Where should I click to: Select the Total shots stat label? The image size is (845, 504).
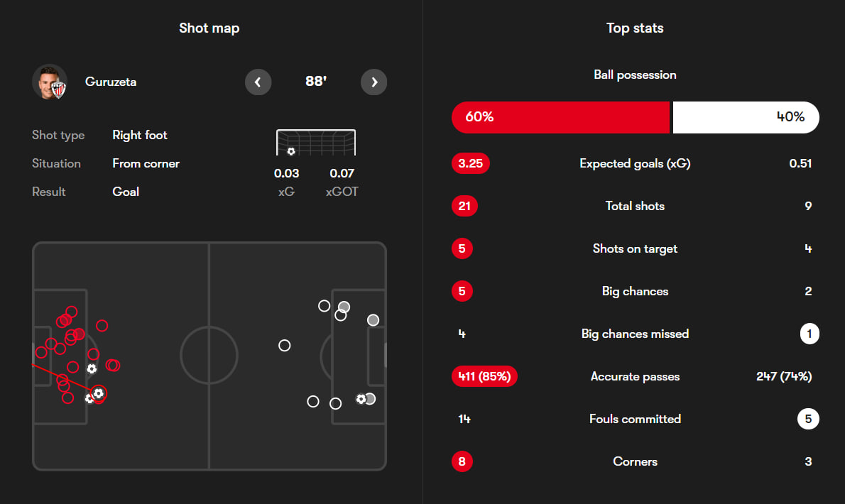click(635, 206)
